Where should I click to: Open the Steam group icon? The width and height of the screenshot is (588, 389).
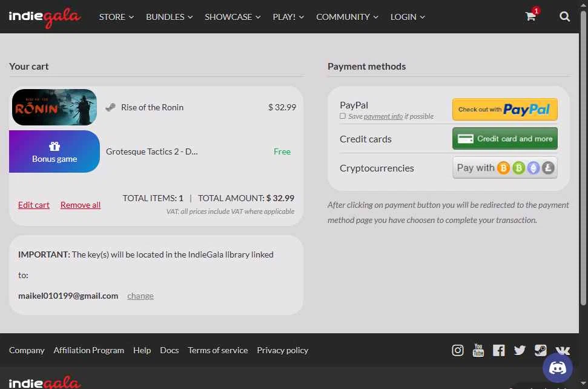coord(540,350)
